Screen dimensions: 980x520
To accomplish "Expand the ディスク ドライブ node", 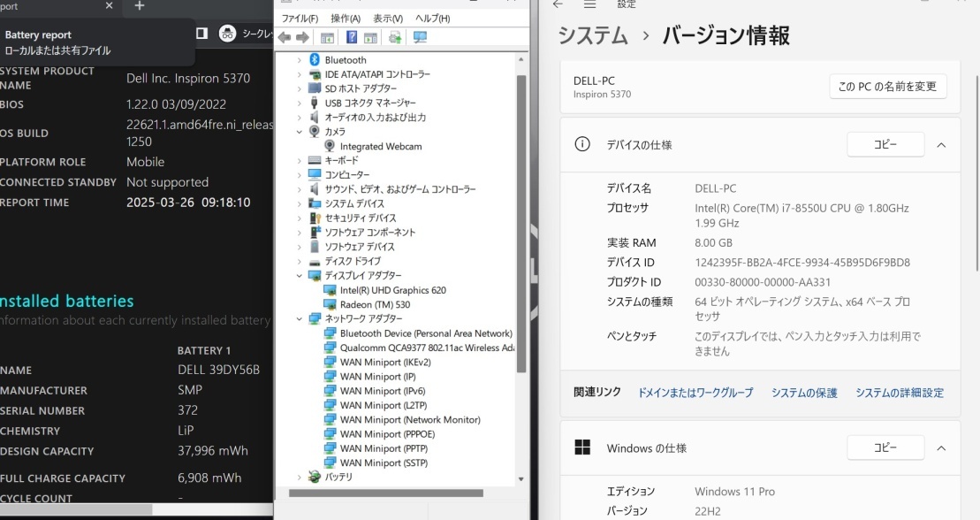I will 299,262.
